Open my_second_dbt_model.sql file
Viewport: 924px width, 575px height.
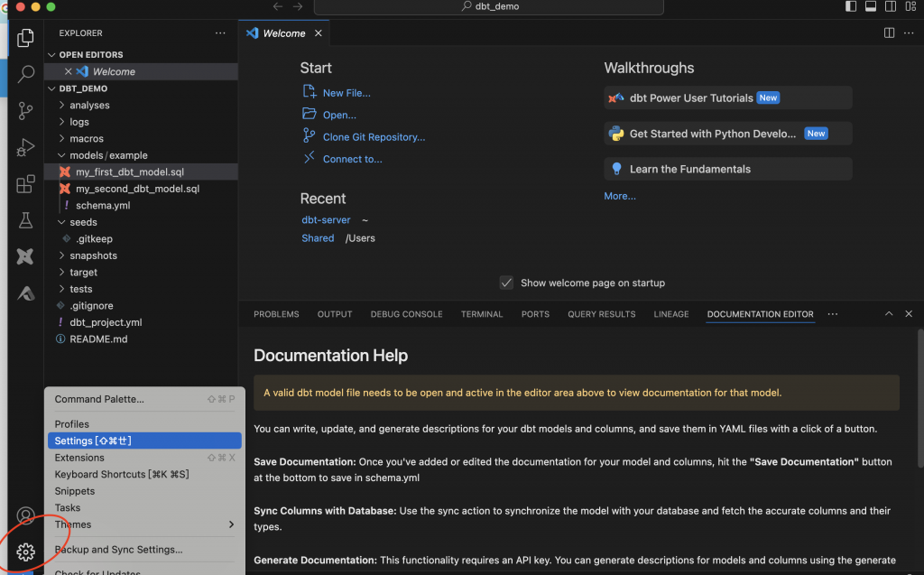(x=137, y=189)
